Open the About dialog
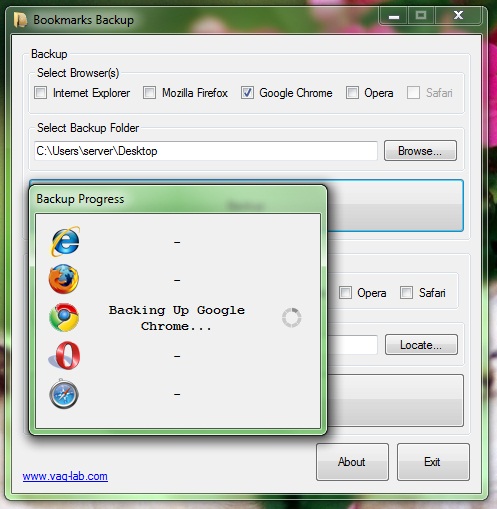 pyautogui.click(x=352, y=462)
